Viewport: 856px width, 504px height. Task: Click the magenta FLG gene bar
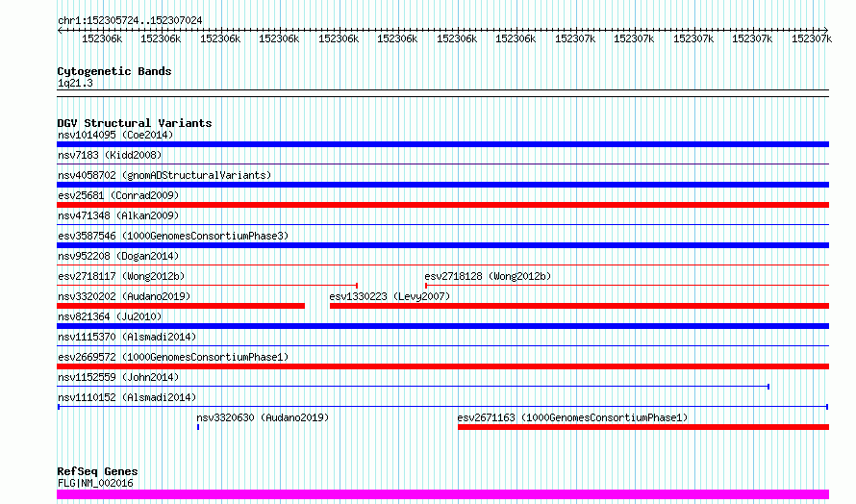click(x=442, y=494)
